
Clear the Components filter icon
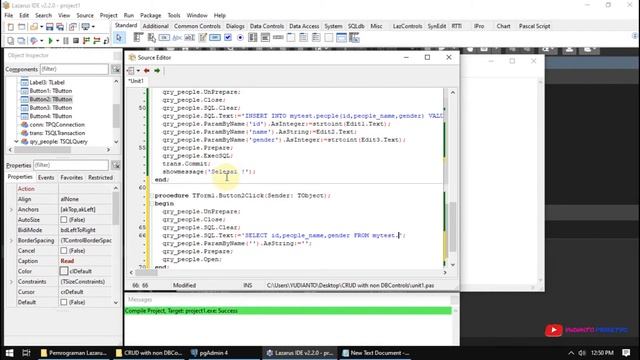tap(116, 69)
